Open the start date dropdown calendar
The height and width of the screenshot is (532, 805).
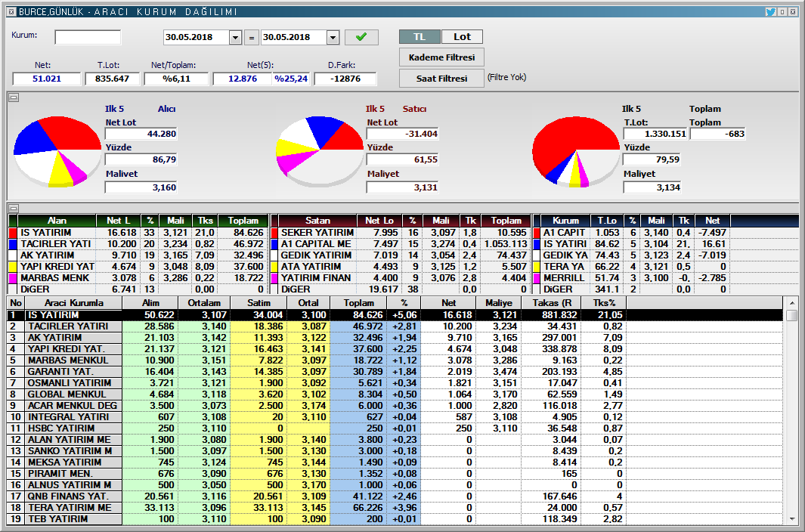point(235,38)
